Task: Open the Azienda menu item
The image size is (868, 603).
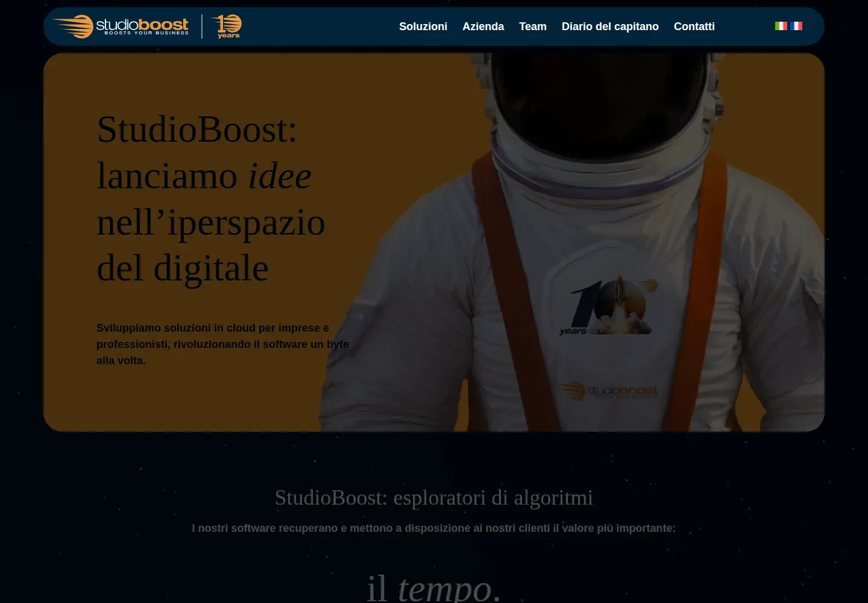Action: [x=483, y=27]
